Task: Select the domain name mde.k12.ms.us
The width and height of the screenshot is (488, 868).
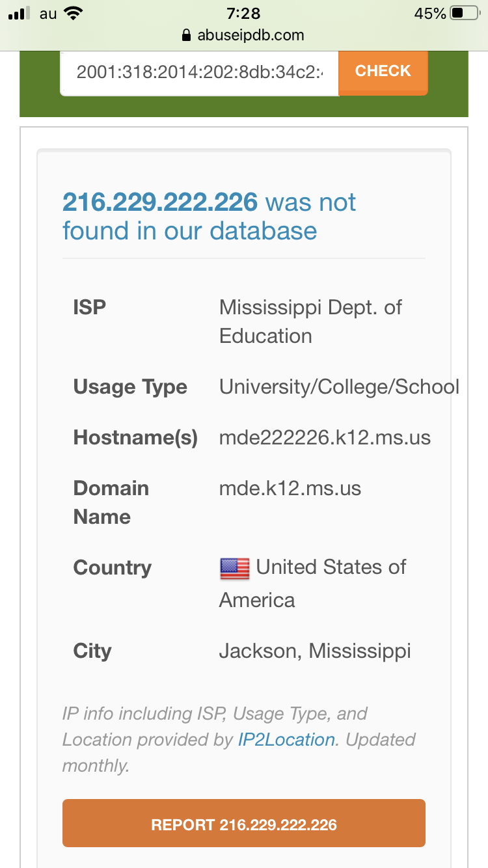Action: pyautogui.click(x=290, y=488)
